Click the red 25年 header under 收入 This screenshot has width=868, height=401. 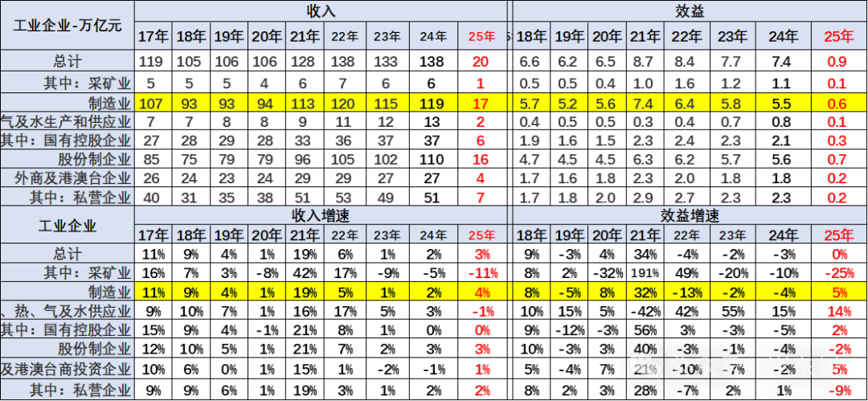[x=481, y=36]
